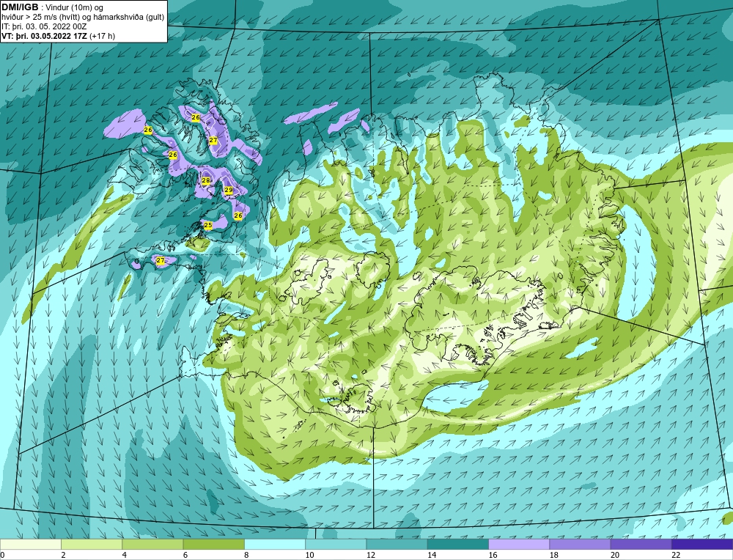The height and width of the screenshot is (560, 733).
Task: Click the legend scale number 8
Action: point(246,556)
